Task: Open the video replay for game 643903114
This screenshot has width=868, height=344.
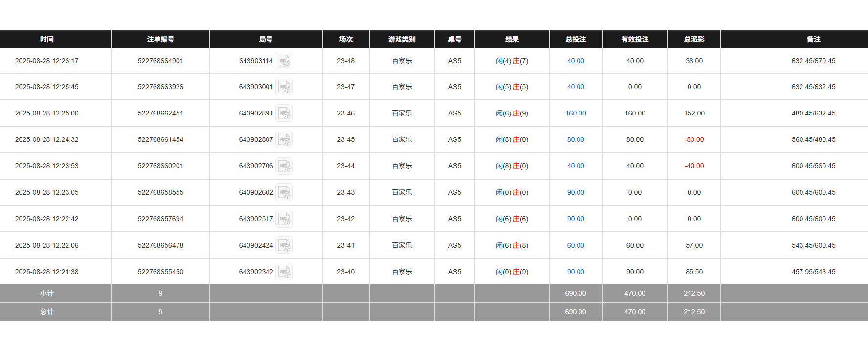Action: (284, 61)
